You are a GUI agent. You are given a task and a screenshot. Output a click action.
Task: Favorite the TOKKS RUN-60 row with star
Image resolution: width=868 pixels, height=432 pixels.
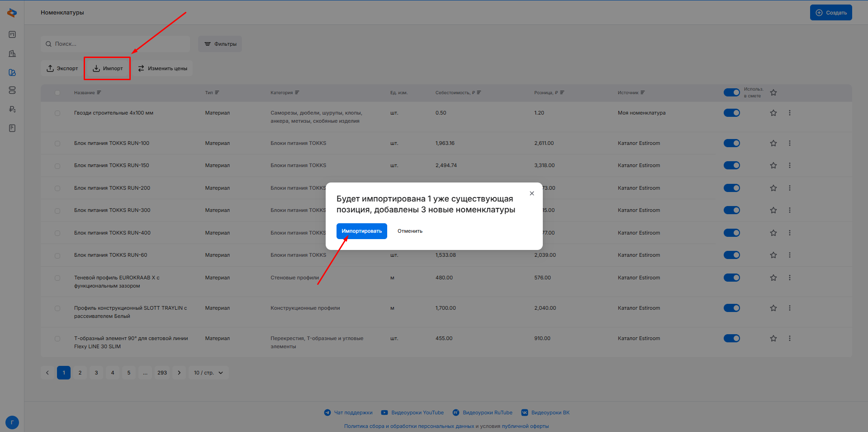(x=773, y=255)
